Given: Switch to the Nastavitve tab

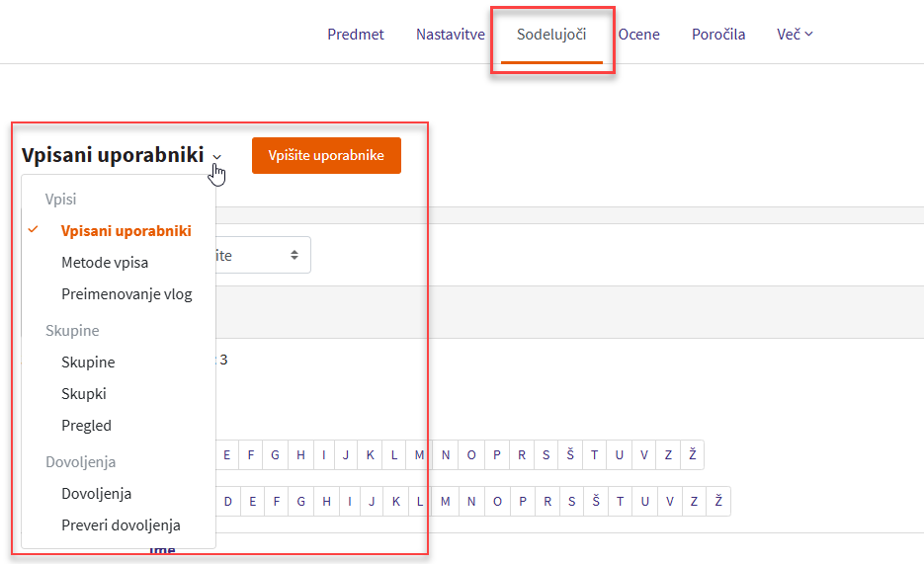Looking at the screenshot, I should pos(450,35).
